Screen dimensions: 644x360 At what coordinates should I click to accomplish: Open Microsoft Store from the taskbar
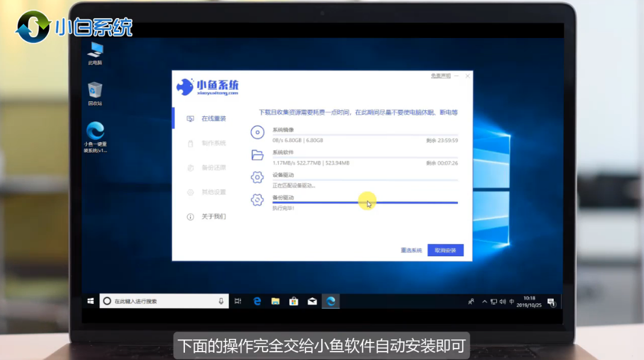pos(293,302)
